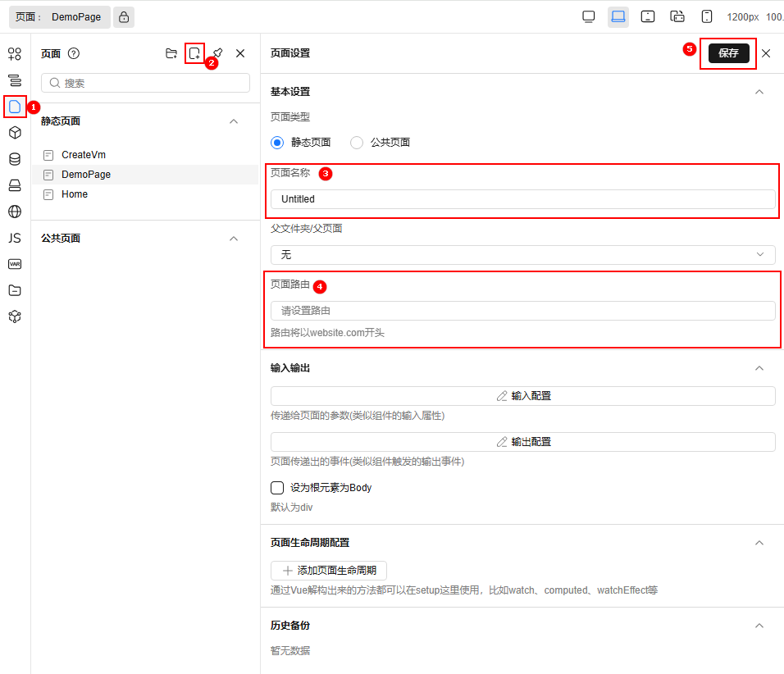Image resolution: width=784 pixels, height=674 pixels.
Task: Pin the page panel using the pin icon
Action: click(x=217, y=52)
